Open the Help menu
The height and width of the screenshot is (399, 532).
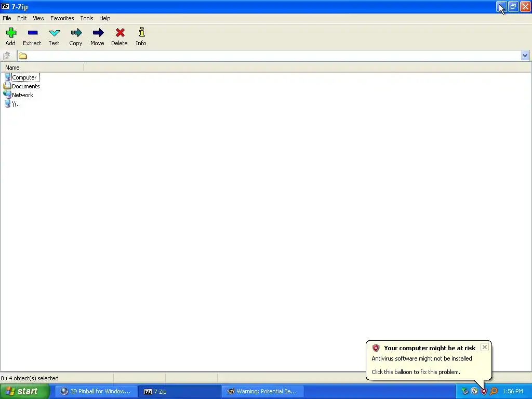105,18
